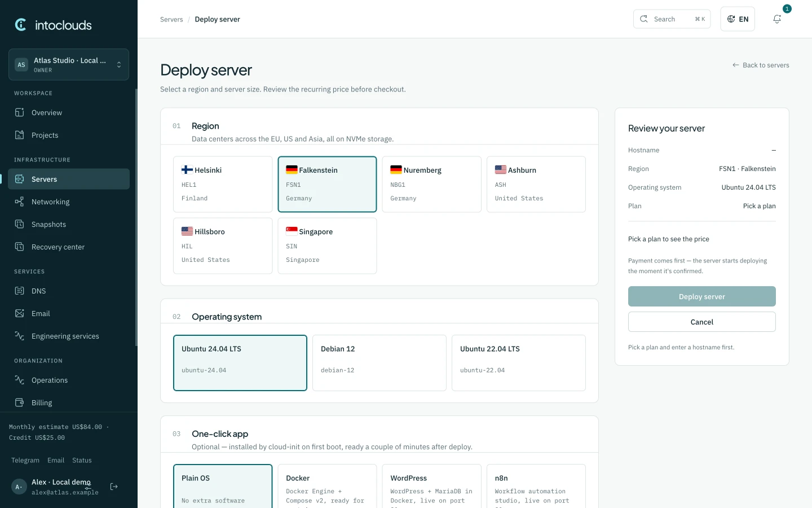
Task: Click the Pick a plan summary value
Action: 760,206
